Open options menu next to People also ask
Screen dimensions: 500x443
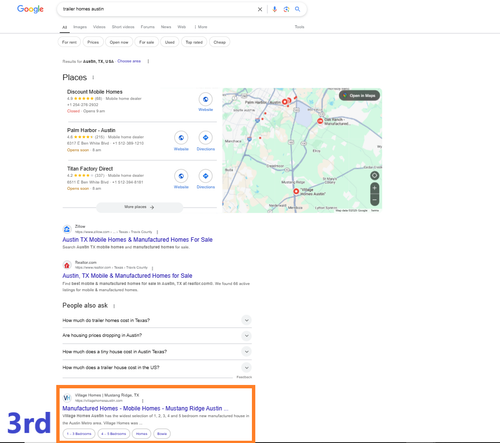114,306
